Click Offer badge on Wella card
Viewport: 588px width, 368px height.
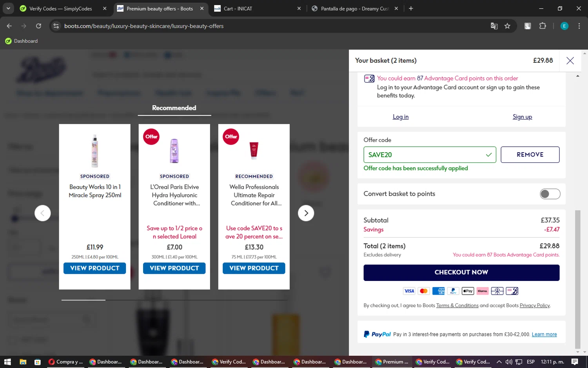231,137
